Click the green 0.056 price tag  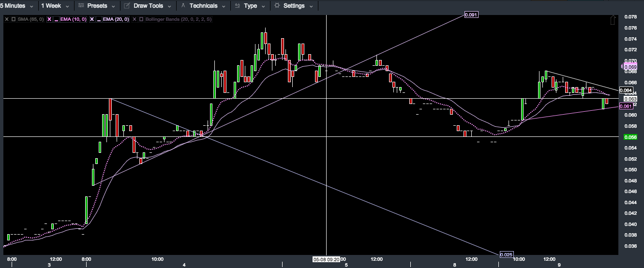pos(630,137)
